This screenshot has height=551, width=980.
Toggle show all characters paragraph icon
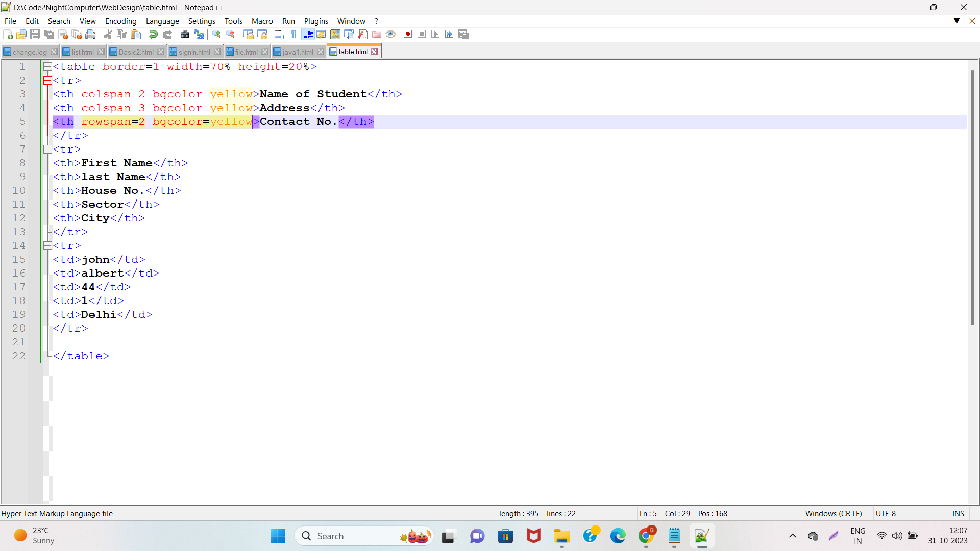(x=293, y=34)
